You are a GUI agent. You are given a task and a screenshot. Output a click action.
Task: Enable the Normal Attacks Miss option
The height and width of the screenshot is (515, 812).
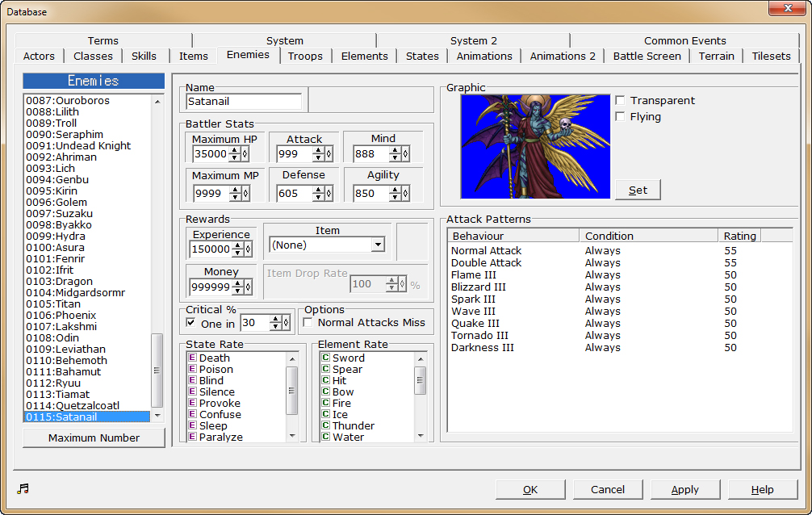pos(307,323)
